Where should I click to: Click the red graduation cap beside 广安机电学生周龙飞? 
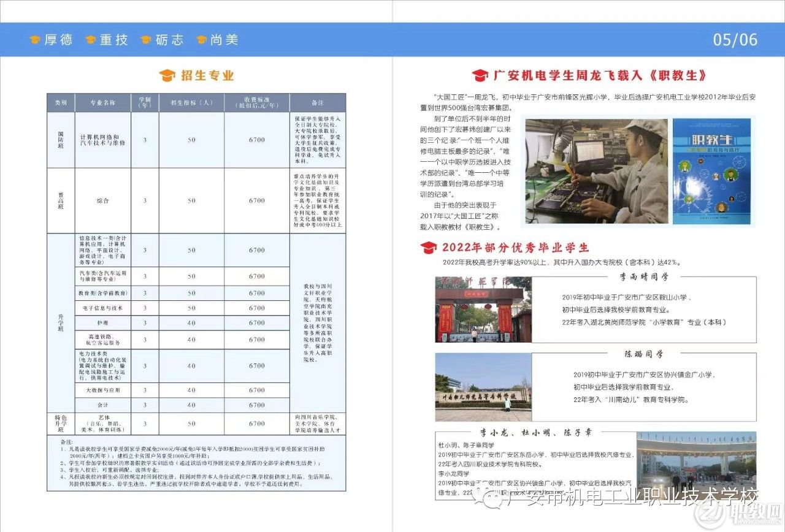coord(480,75)
